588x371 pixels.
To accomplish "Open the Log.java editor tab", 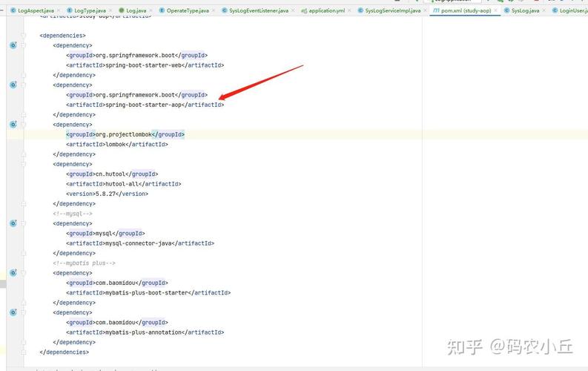I will [136, 10].
